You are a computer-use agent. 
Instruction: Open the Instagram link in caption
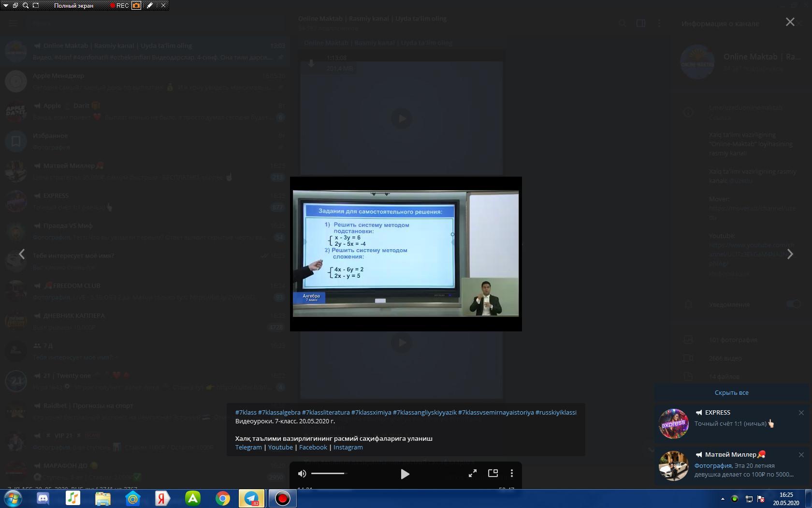(348, 448)
